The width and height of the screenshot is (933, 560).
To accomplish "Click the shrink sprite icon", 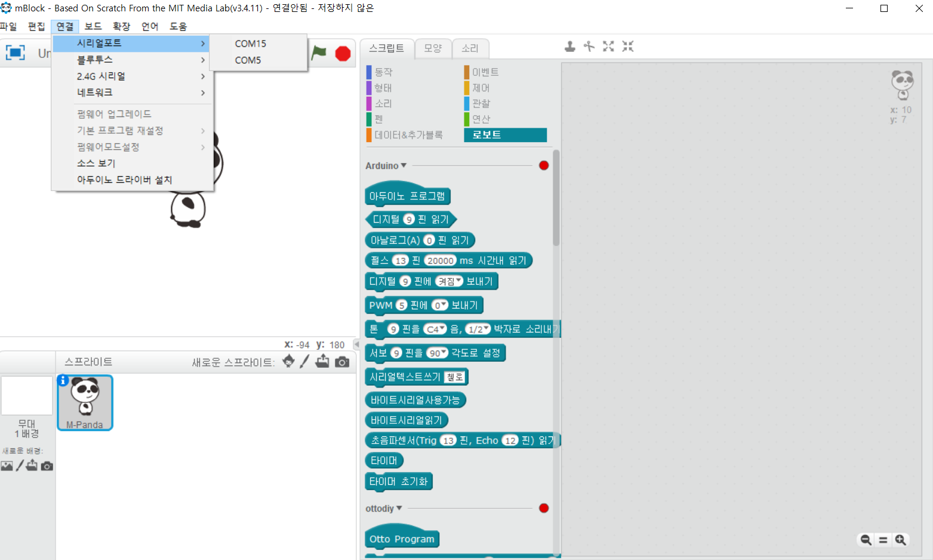I will 627,47.
